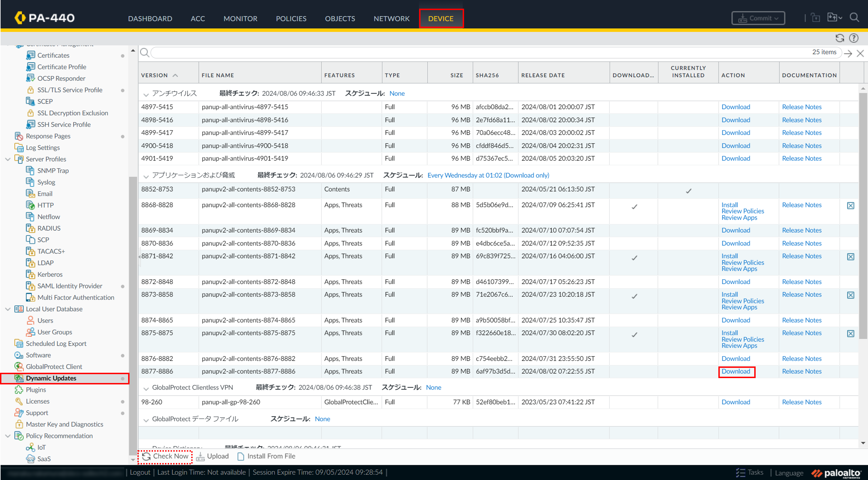Delete downloaded content 8871-8842 via X icon
Screen dimensions: 868x480
pos(850,257)
